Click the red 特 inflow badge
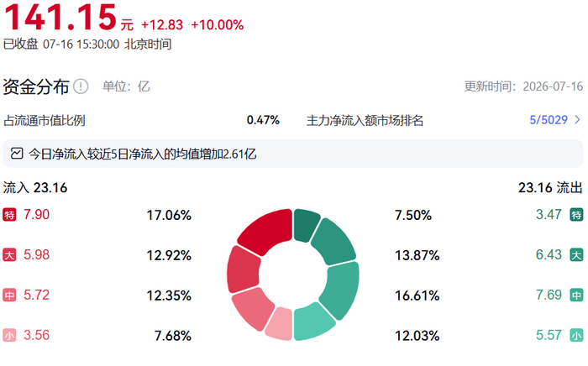Viewport: 588px width, 366px height. click(x=9, y=215)
